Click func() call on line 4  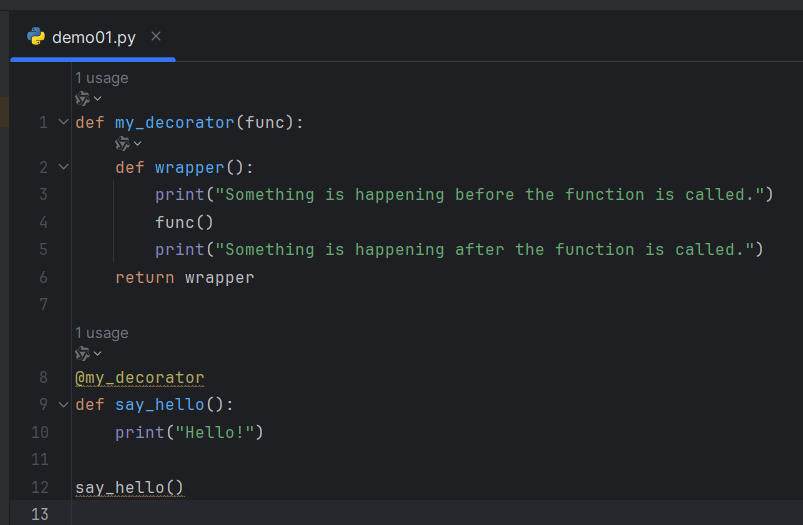[x=184, y=222]
